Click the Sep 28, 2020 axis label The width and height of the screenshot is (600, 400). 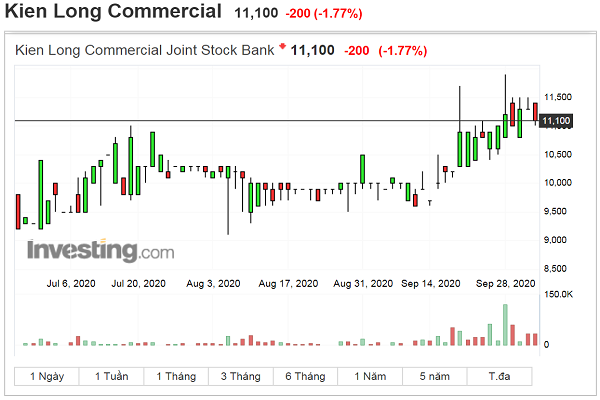click(505, 284)
